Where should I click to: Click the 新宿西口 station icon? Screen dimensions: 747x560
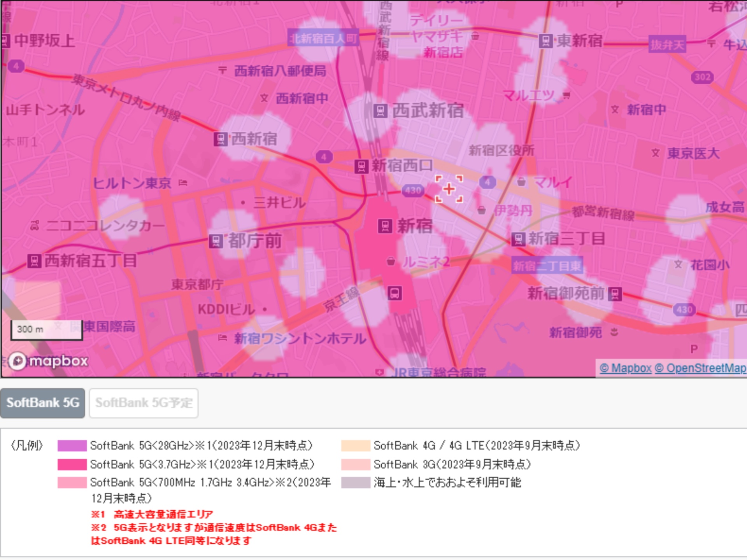pyautogui.click(x=361, y=166)
